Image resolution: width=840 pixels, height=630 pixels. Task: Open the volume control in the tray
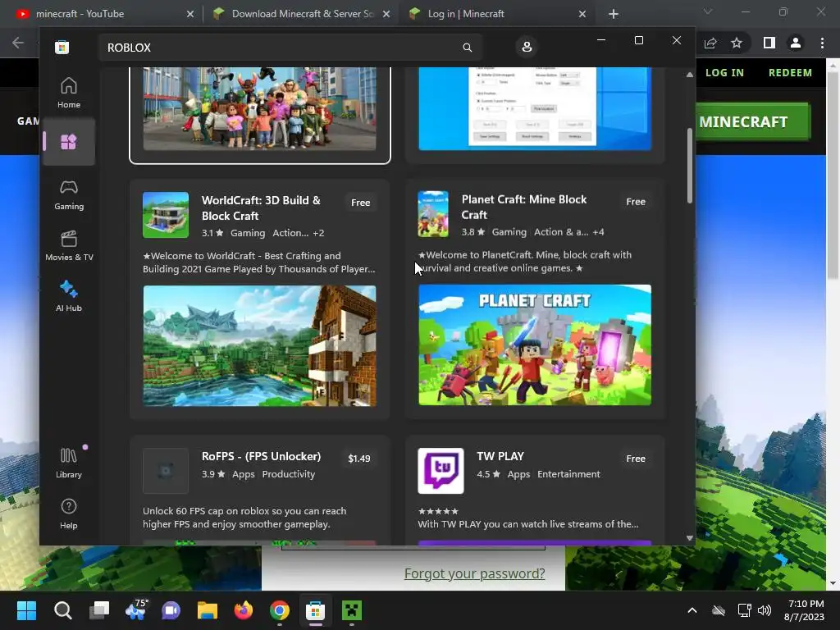(765, 610)
